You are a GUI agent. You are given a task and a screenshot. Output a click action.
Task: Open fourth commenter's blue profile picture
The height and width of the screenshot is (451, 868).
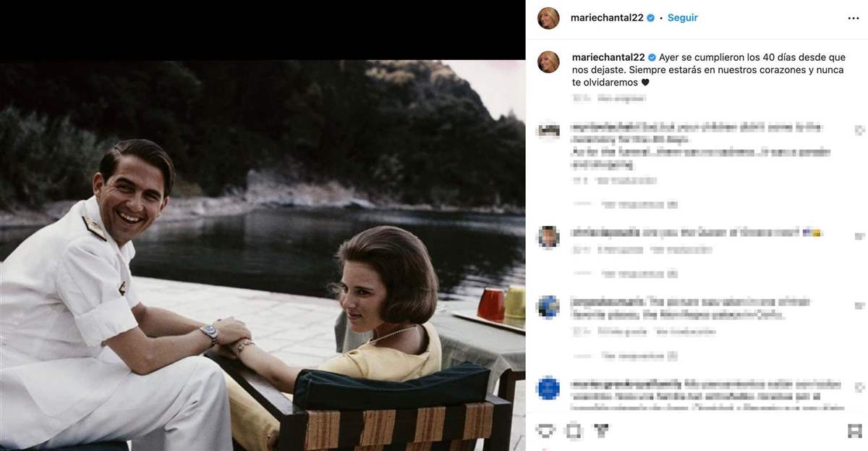tap(548, 387)
